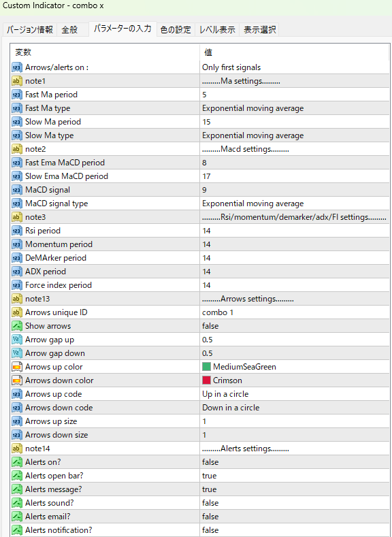Click the color icon beside Arrows down color

click(17, 380)
